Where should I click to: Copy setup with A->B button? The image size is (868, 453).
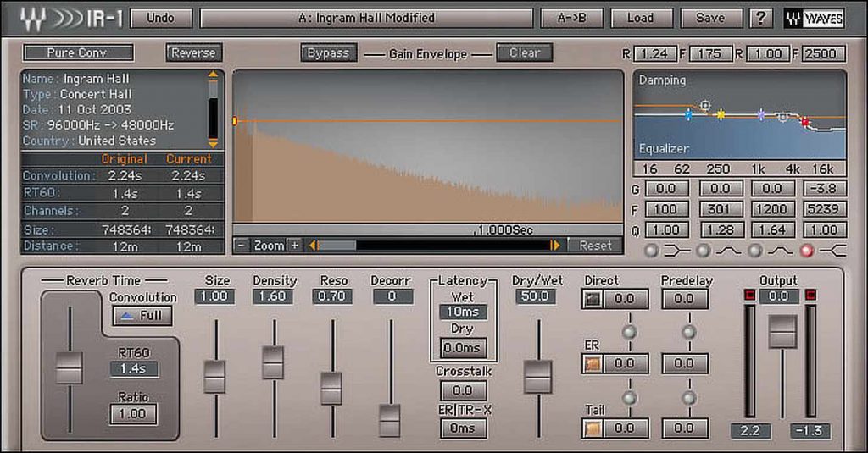(x=572, y=19)
